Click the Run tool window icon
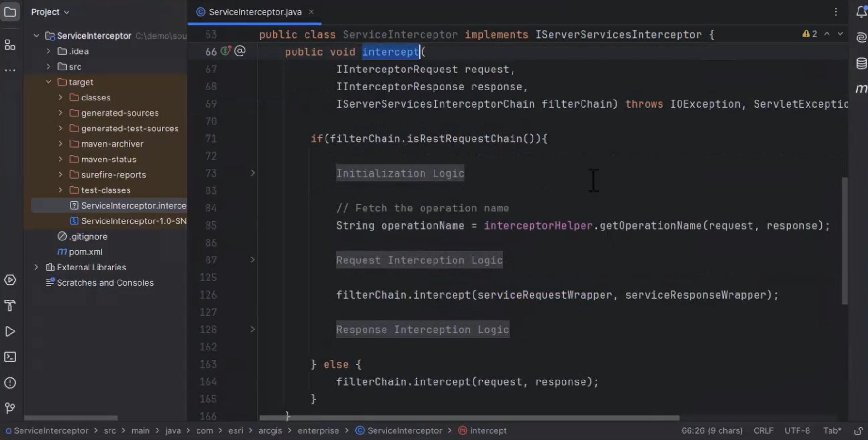This screenshot has width=868, height=440. point(10,331)
